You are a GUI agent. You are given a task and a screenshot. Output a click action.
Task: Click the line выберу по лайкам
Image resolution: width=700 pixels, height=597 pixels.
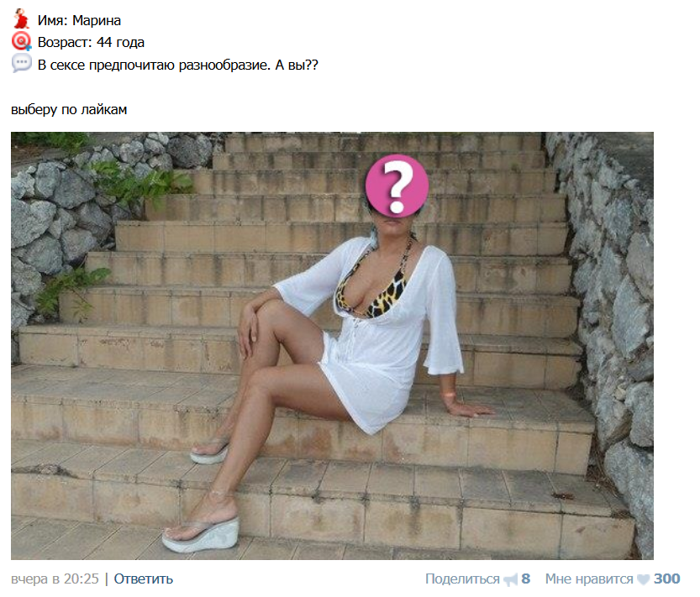[x=69, y=110]
